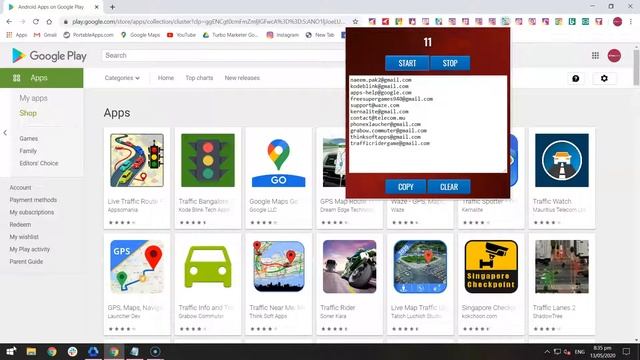
Task: Open Traffic Rider motorcycle icon
Action: tap(349, 267)
